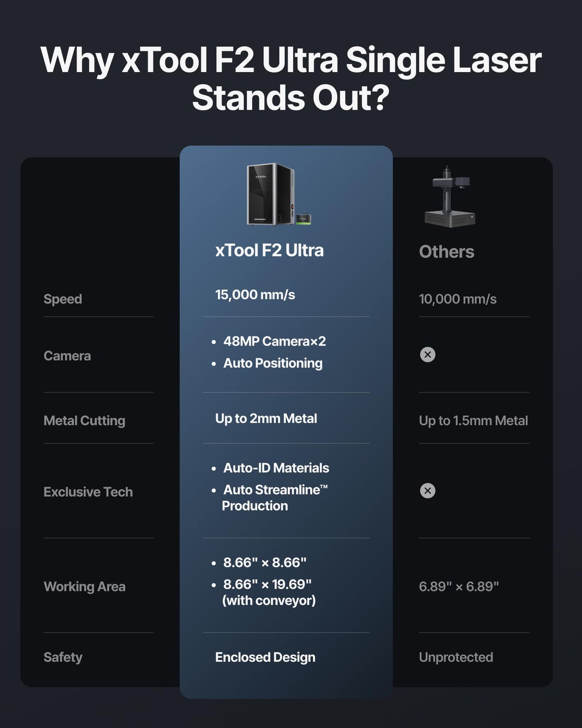The image size is (582, 728).
Task: Click the Others column heading
Action: [446, 252]
